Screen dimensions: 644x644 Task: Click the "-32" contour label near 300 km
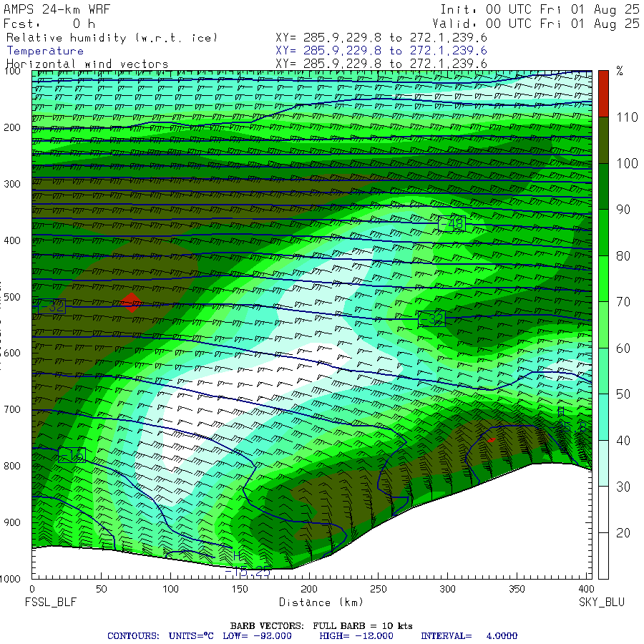pyautogui.click(x=431, y=318)
